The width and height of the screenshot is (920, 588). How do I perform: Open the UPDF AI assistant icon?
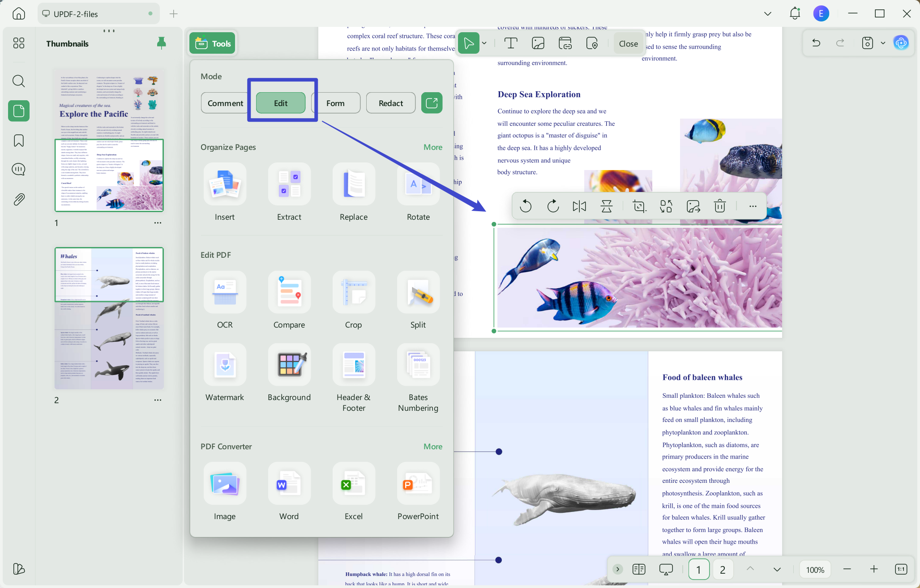(901, 43)
